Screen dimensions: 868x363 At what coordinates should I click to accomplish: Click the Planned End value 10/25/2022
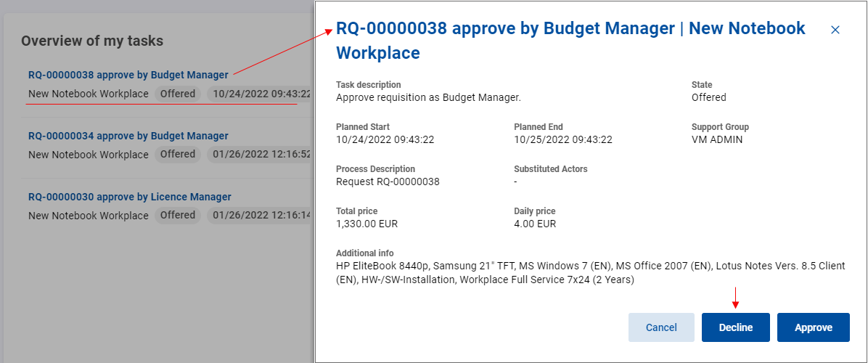tap(562, 139)
